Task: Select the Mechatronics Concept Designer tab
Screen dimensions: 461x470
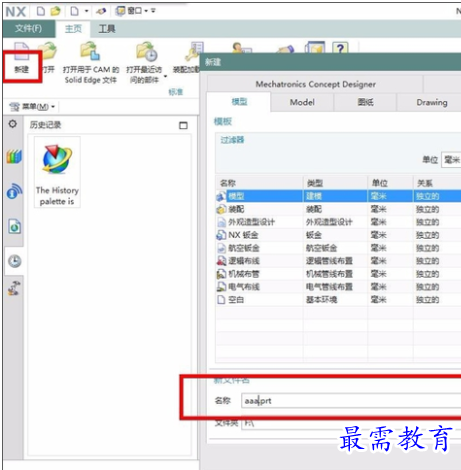Action: pos(315,84)
